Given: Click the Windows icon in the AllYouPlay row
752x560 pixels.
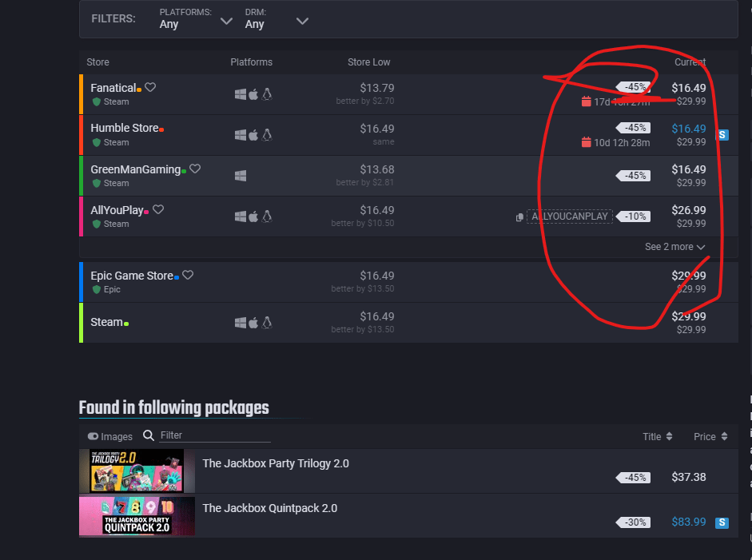Looking at the screenshot, I should point(241,216).
